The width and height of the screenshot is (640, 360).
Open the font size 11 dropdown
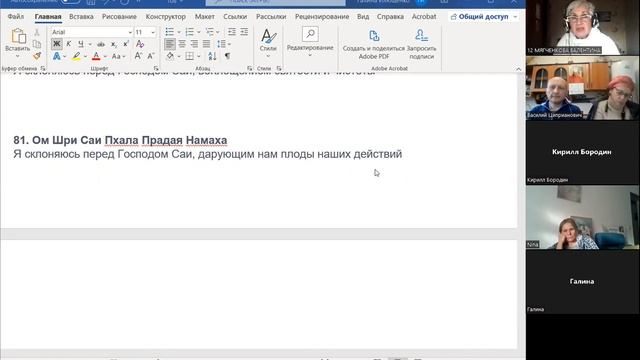pos(153,32)
